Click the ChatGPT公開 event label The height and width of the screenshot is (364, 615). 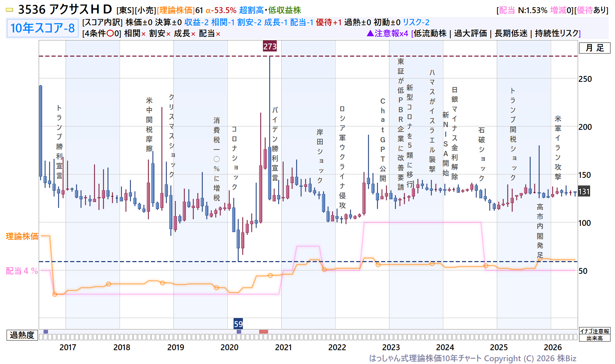(383, 140)
